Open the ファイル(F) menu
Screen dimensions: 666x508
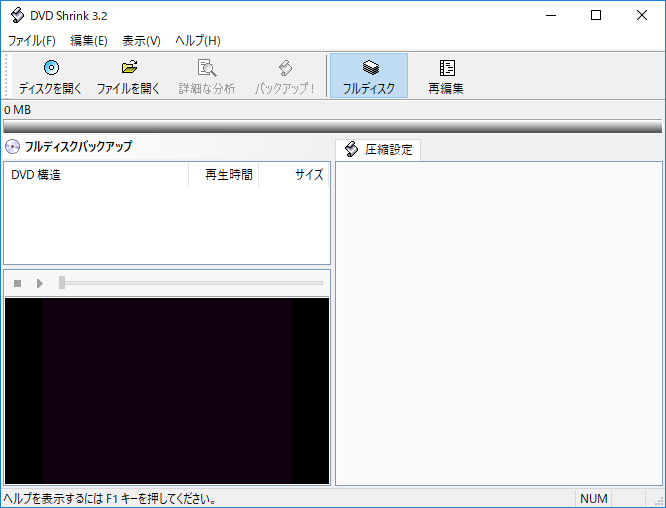tap(32, 41)
